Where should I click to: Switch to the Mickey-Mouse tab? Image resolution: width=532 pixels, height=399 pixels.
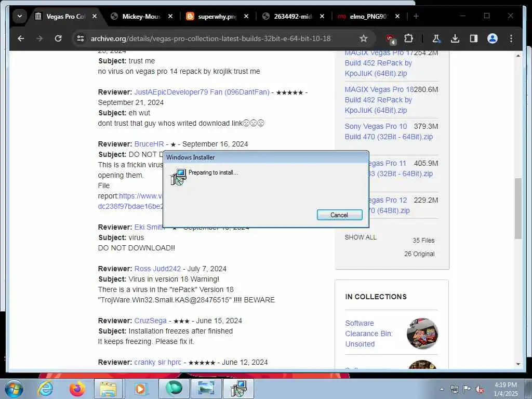click(141, 16)
